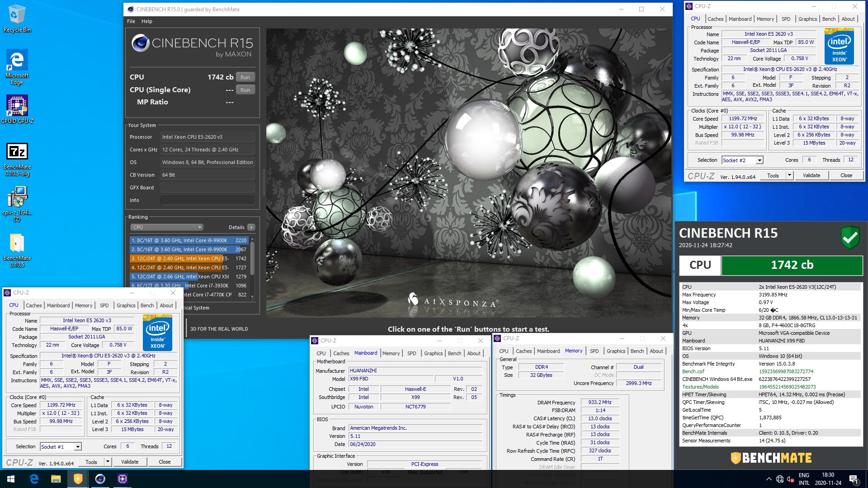Click Validate in top-right CPU-Z
This screenshot has height=488, width=868.
click(x=811, y=175)
